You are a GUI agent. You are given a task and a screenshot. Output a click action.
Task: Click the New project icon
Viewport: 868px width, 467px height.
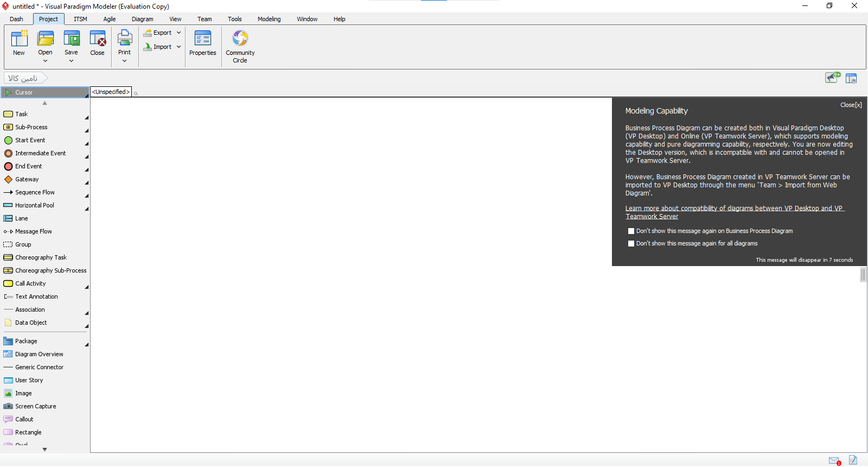(x=19, y=43)
